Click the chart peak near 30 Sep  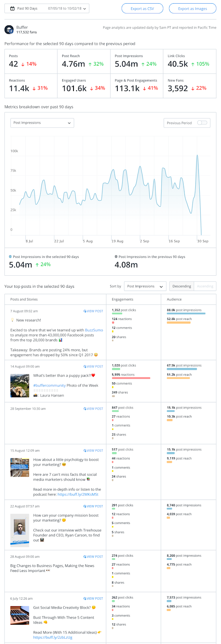click(197, 155)
